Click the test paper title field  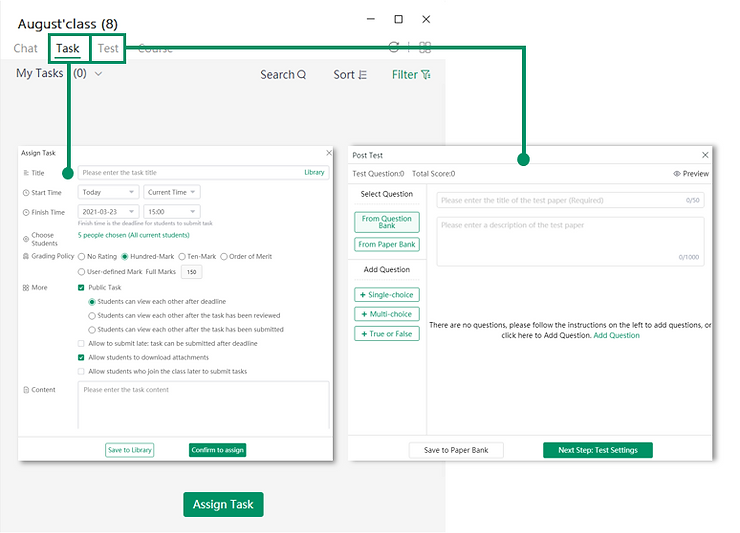coord(560,200)
